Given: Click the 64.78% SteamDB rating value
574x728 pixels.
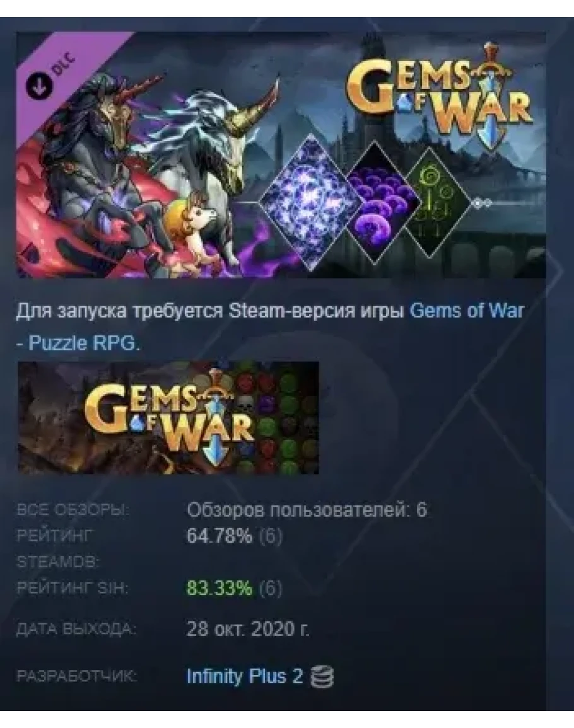Looking at the screenshot, I should 220,536.
